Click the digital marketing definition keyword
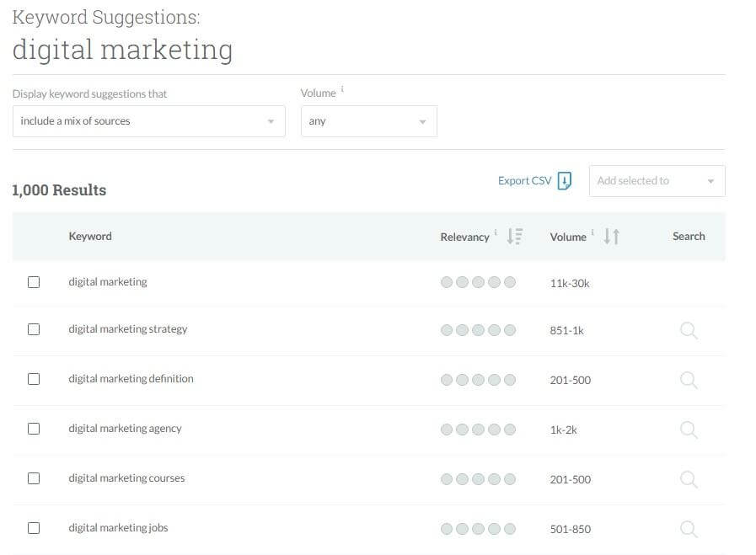The image size is (756, 555). [x=131, y=379]
